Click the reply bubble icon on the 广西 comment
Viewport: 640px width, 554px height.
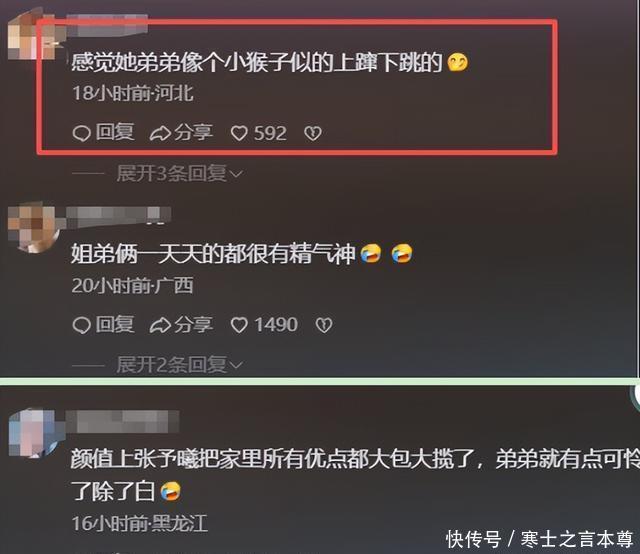[x=81, y=325]
